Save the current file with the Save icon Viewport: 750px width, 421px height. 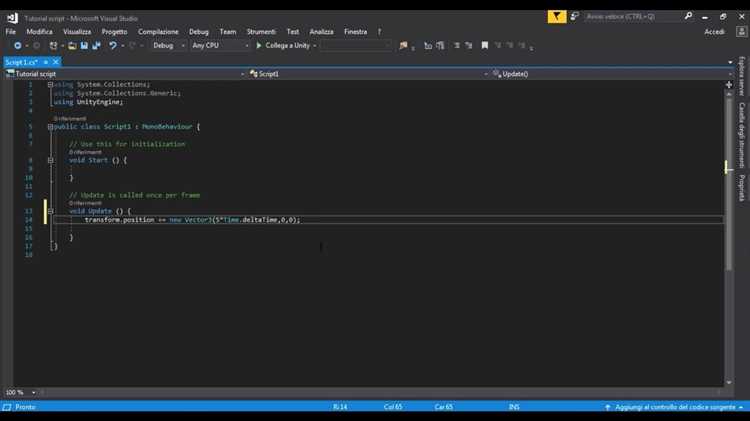point(84,45)
